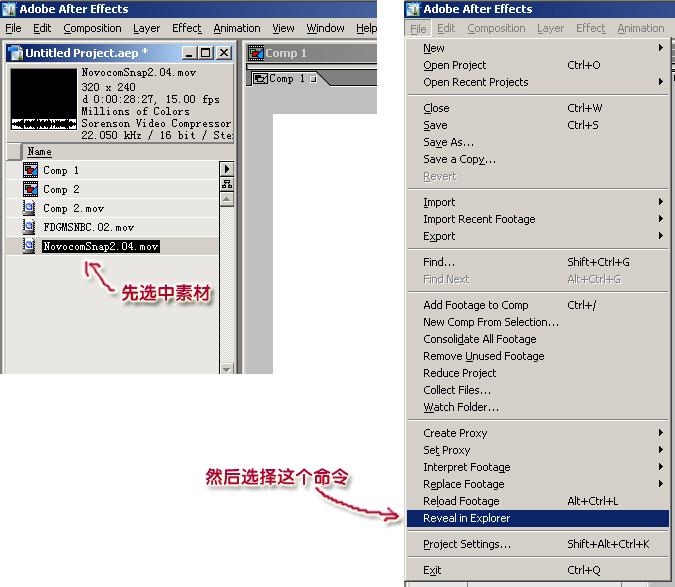Expand Open Recent Projects submenu

tap(538, 82)
